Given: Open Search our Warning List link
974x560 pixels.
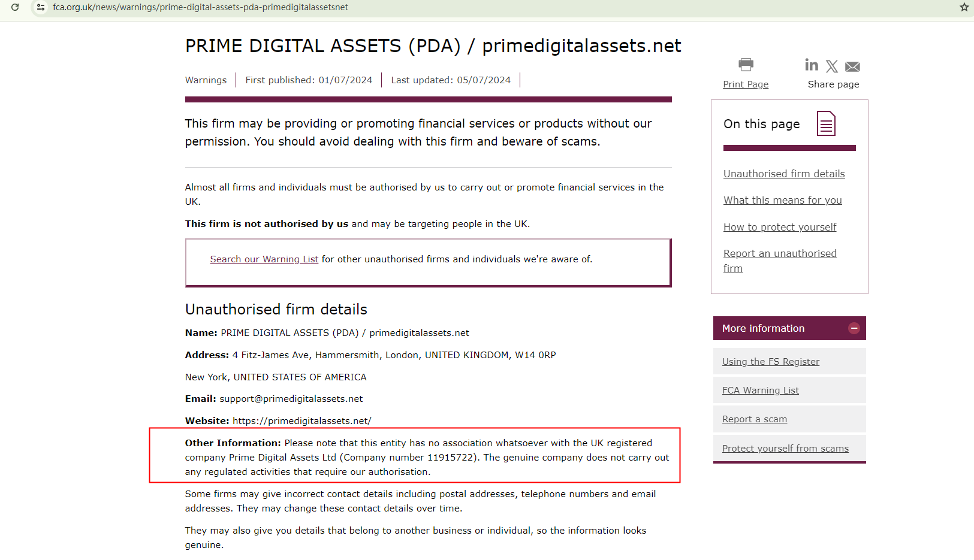Looking at the screenshot, I should (264, 259).
